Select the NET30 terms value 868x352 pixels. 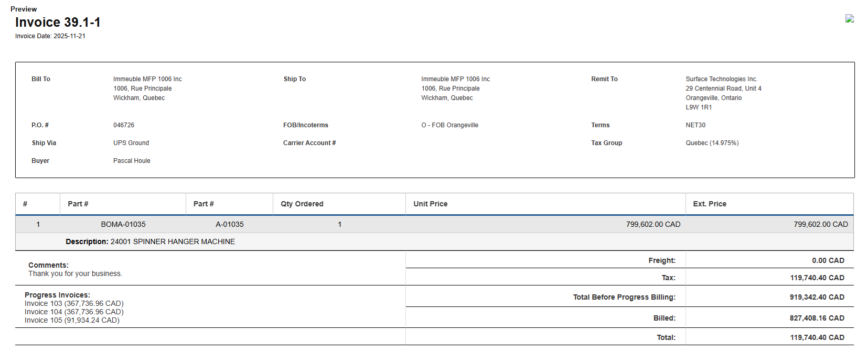pos(695,125)
